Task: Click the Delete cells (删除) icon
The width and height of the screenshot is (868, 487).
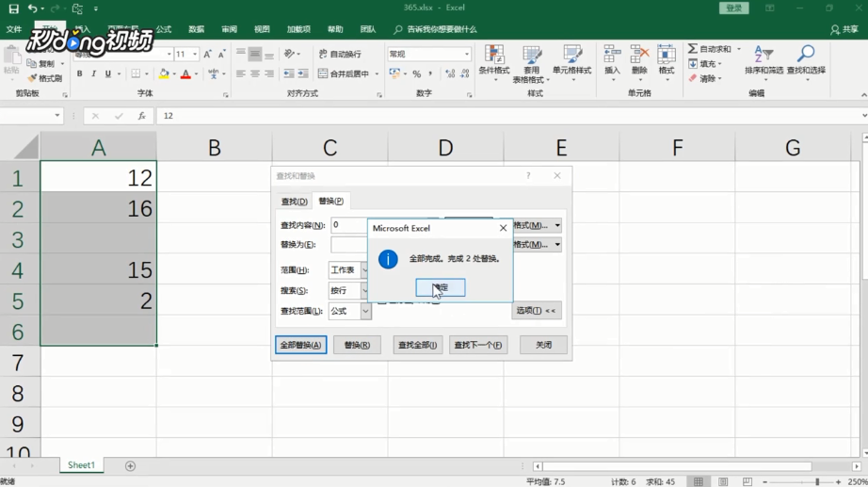Action: coord(639,55)
